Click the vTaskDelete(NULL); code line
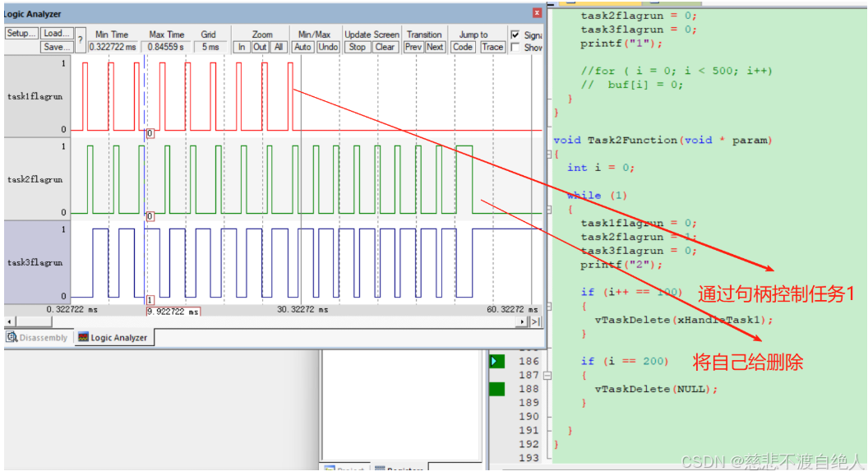Screen dimensions: 868x476 tap(656, 389)
